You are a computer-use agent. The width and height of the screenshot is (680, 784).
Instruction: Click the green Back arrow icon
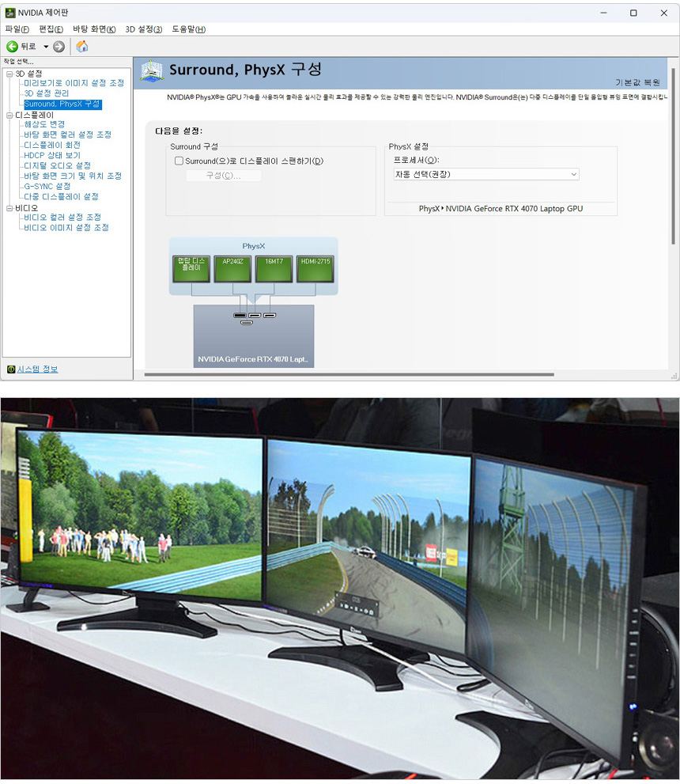click(12, 47)
